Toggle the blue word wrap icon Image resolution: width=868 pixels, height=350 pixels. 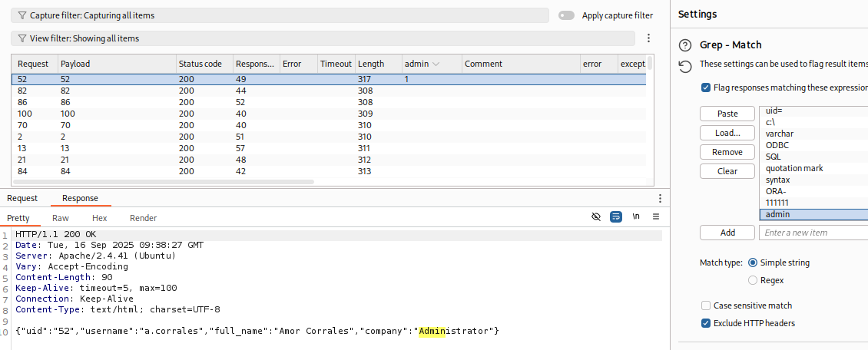(x=616, y=217)
